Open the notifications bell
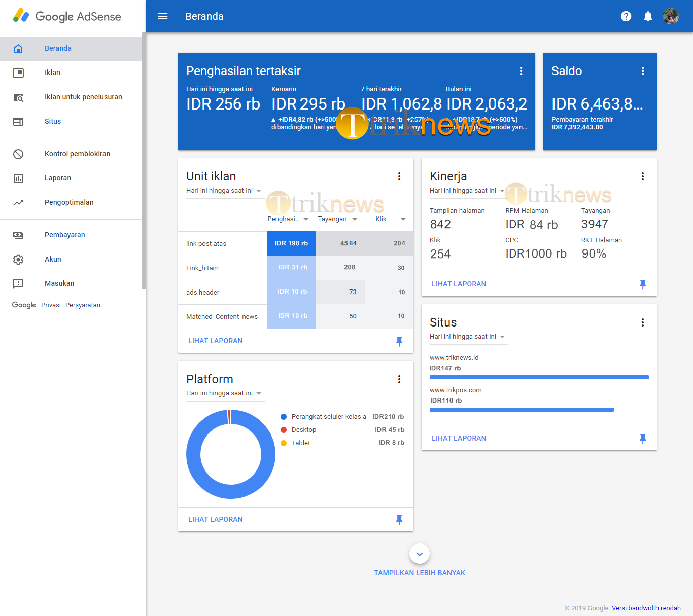693x616 pixels. [648, 16]
